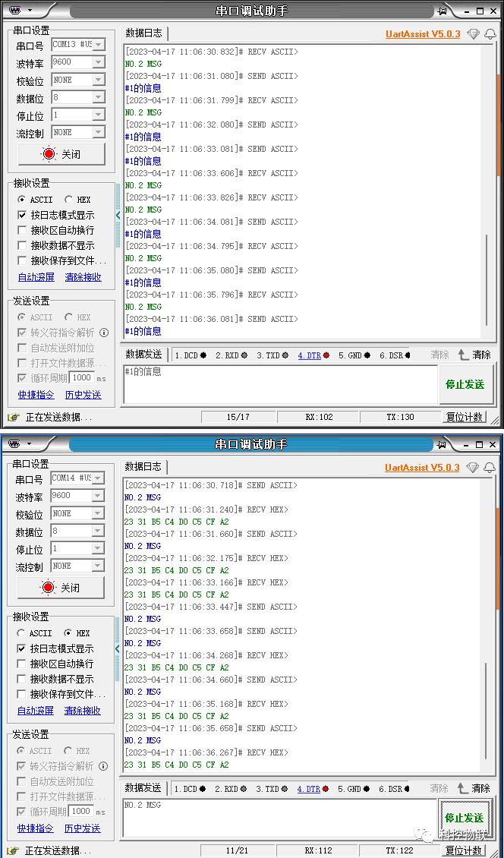Click the 清除 arrow button in COM14 send panel
Screen dimensions: 504x858
474,788
